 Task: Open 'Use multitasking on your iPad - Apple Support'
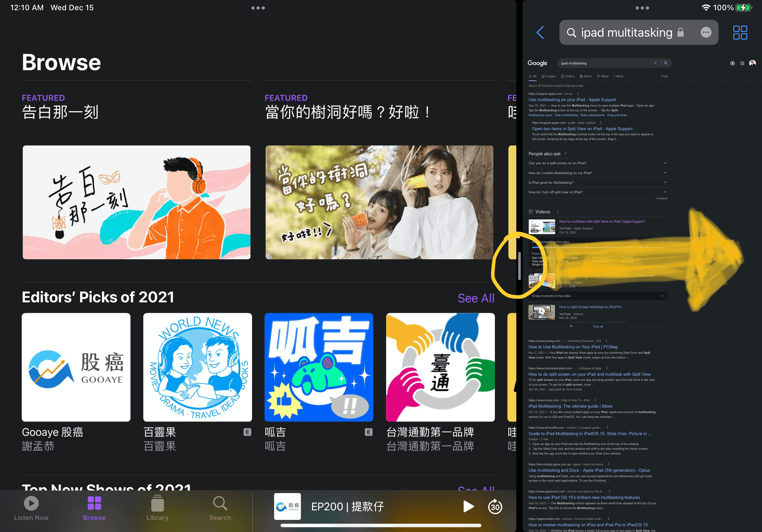[572, 100]
